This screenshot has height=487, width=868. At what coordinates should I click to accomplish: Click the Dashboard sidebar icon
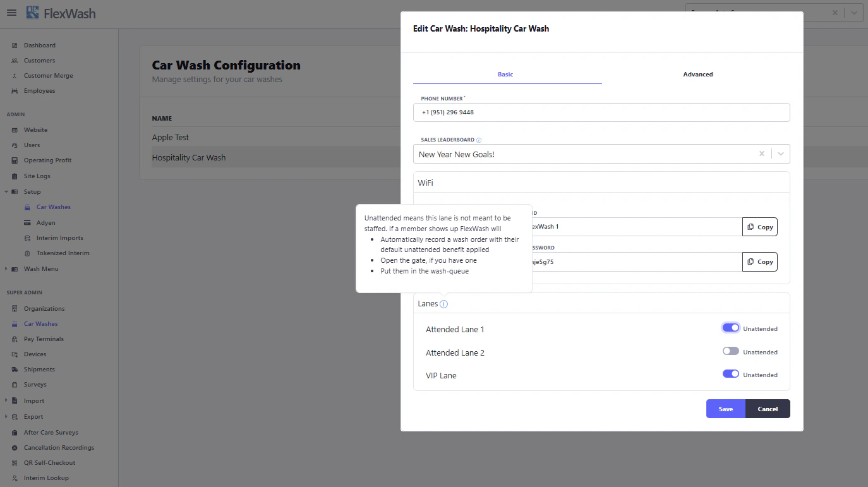coord(15,45)
